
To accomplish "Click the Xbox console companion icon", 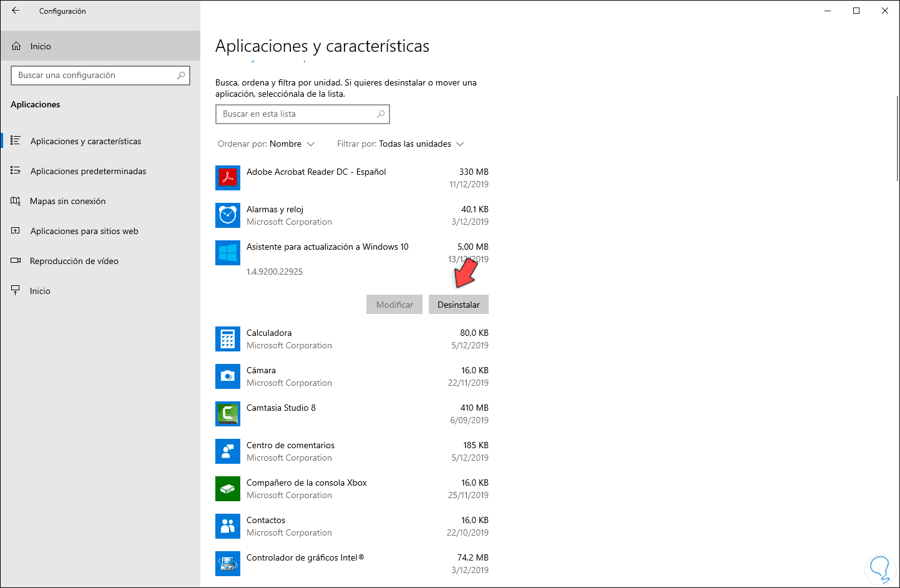I will click(228, 489).
